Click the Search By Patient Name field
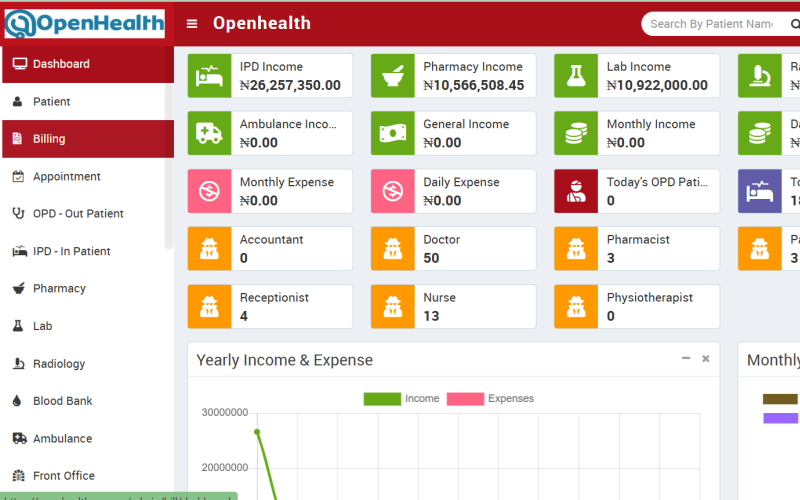 [x=712, y=24]
